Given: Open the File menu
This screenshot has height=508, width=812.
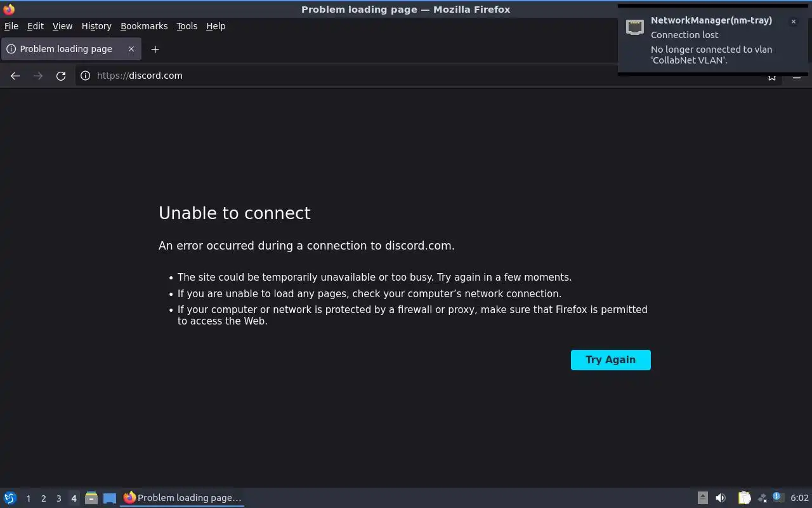Looking at the screenshot, I should click(11, 26).
